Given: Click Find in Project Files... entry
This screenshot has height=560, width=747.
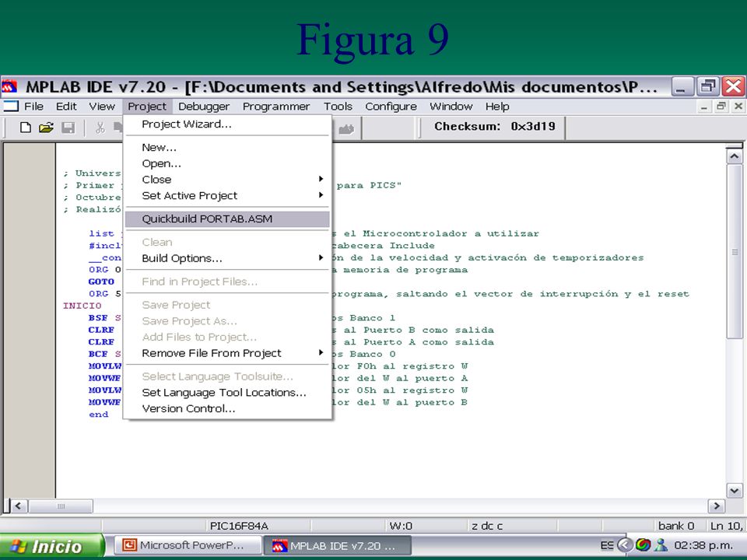Looking at the screenshot, I should point(227,282).
